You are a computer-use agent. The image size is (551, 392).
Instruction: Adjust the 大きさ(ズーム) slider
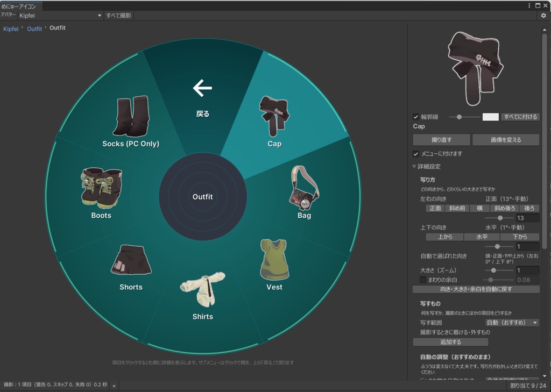coord(499,270)
